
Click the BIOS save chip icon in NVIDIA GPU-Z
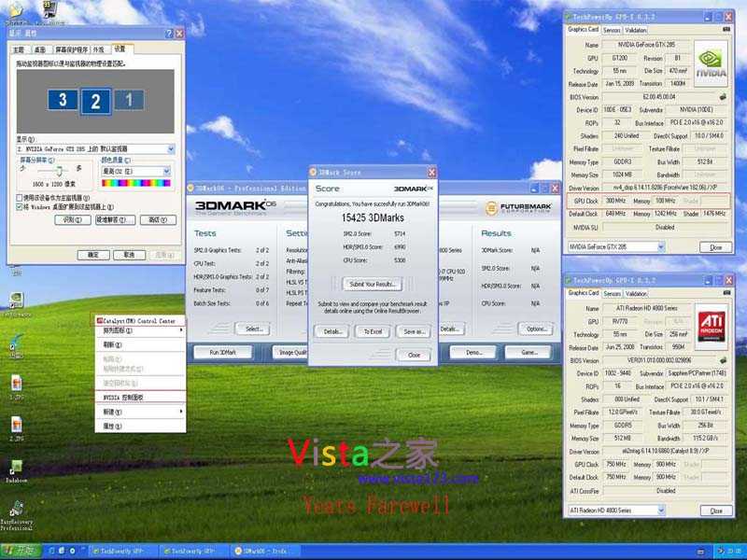click(723, 97)
